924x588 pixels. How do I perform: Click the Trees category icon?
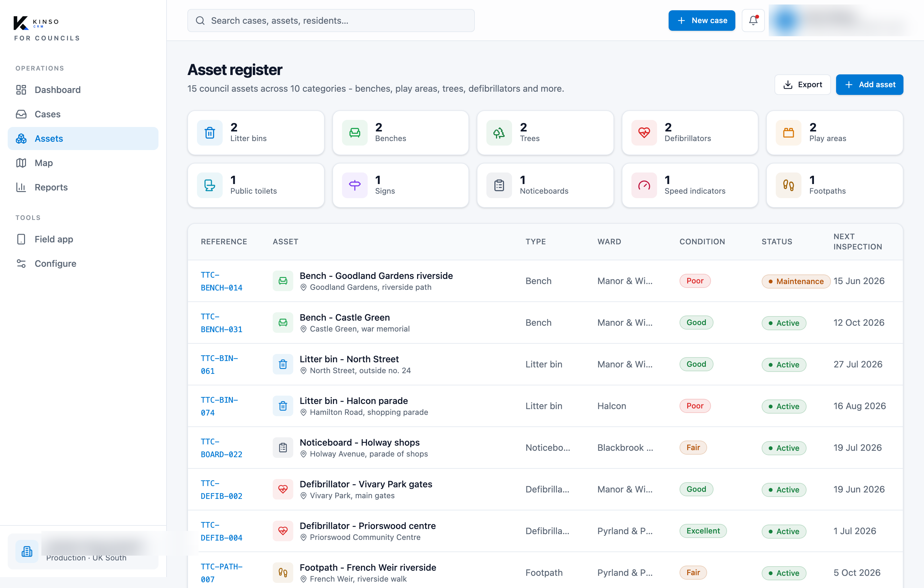[x=499, y=133]
